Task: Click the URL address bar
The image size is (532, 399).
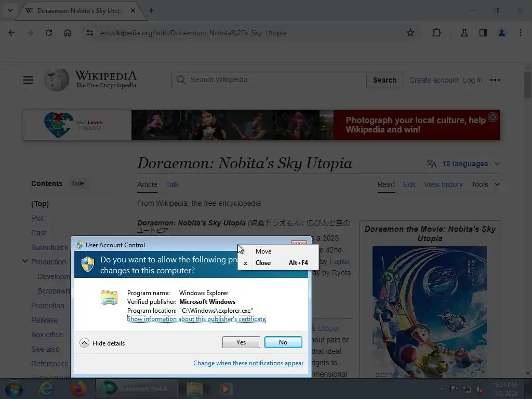Action: point(249,33)
